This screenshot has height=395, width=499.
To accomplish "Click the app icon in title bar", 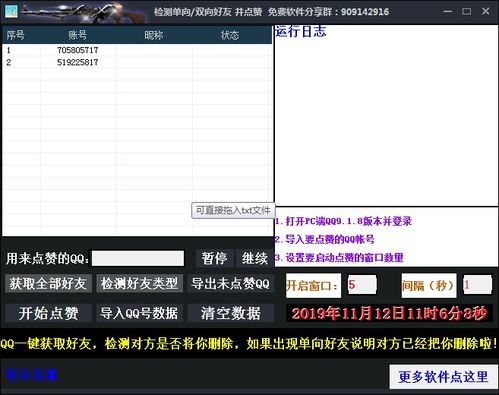I will click(x=11, y=11).
